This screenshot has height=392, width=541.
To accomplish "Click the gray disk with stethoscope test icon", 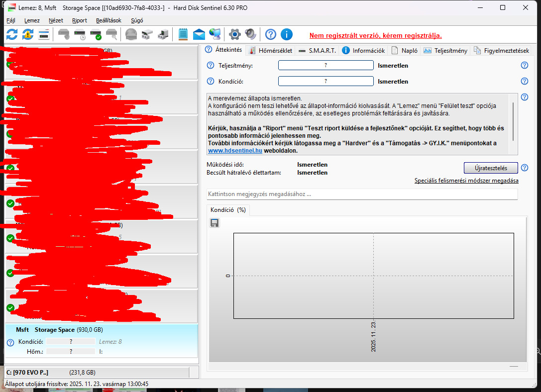I will pyautogui.click(x=64, y=34).
